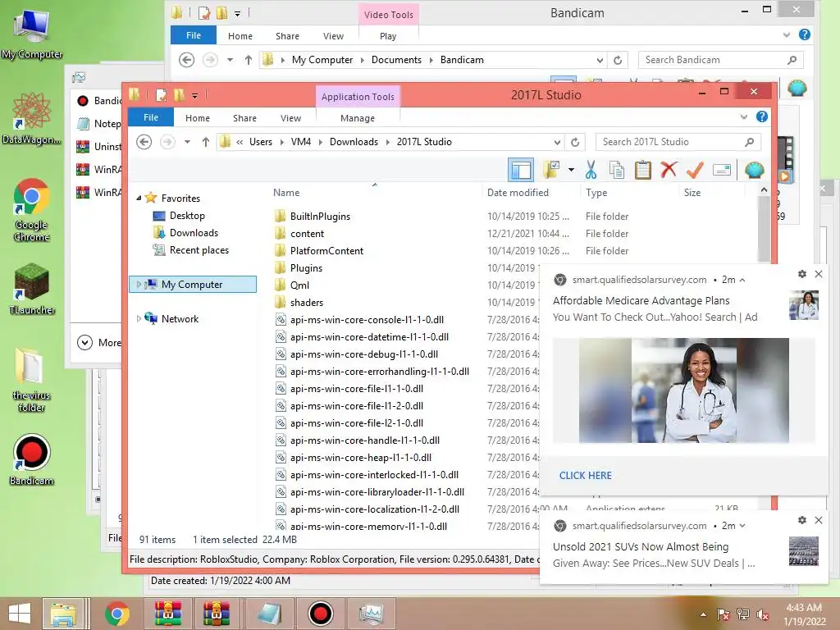Expand the ribbon chevron in Bandicam window
The image size is (840, 630).
coord(786,34)
